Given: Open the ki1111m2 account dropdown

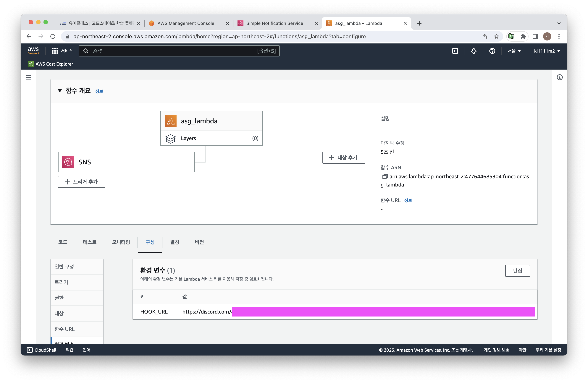Looking at the screenshot, I should (x=547, y=51).
